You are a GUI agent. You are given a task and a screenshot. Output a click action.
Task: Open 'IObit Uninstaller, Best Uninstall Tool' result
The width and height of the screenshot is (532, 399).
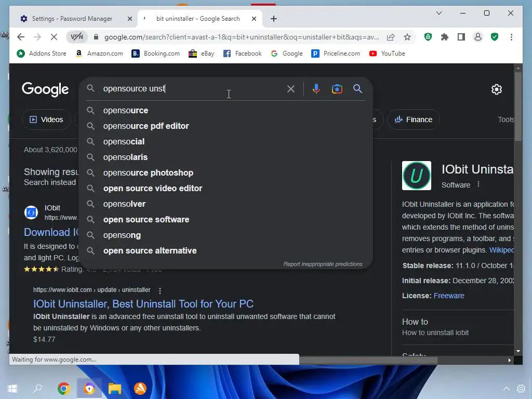143,303
